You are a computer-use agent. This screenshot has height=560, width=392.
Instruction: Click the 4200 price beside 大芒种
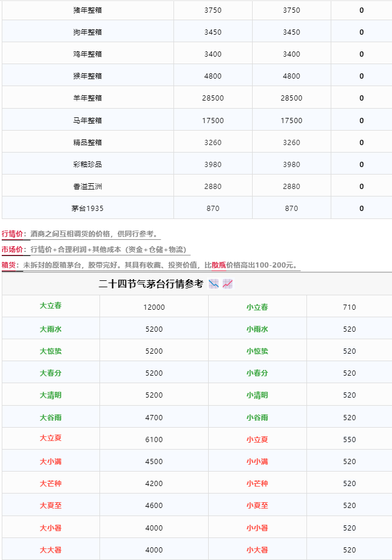(x=154, y=484)
